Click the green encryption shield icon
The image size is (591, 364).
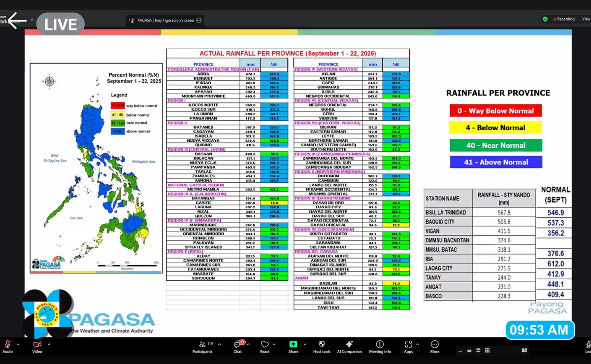(x=545, y=19)
